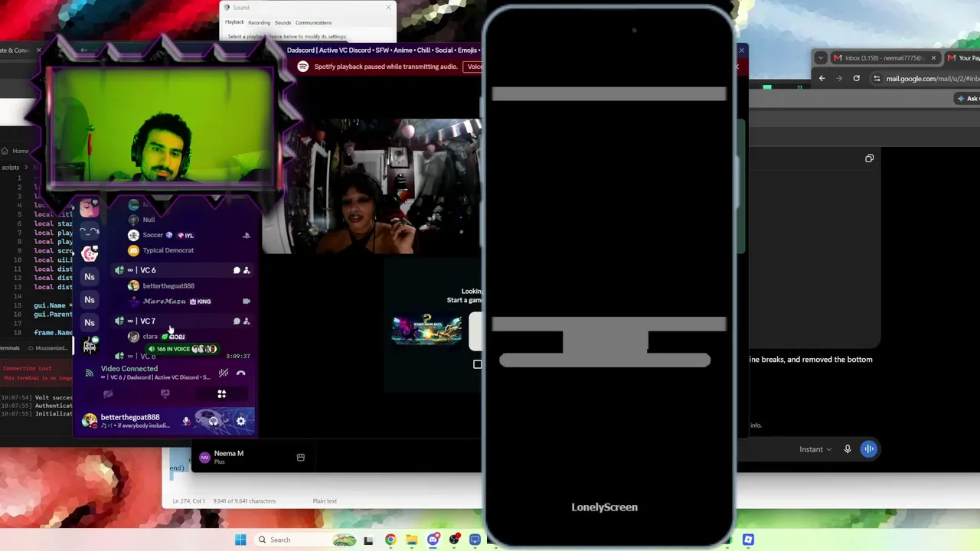This screenshot has width=980, height=551.
Task: Select user MareMazu in VC 6
Action: [x=189, y=302]
